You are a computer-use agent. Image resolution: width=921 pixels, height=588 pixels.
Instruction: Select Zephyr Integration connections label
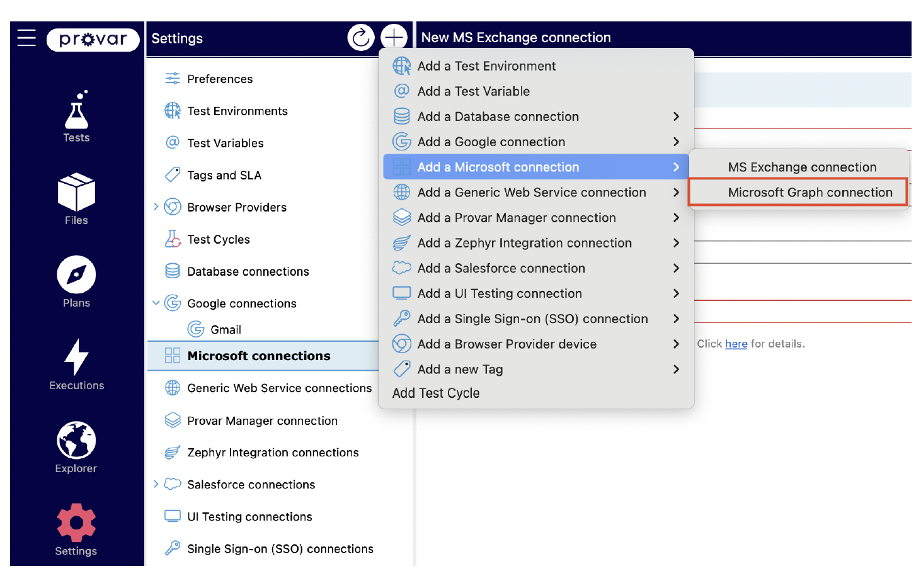coord(273,452)
